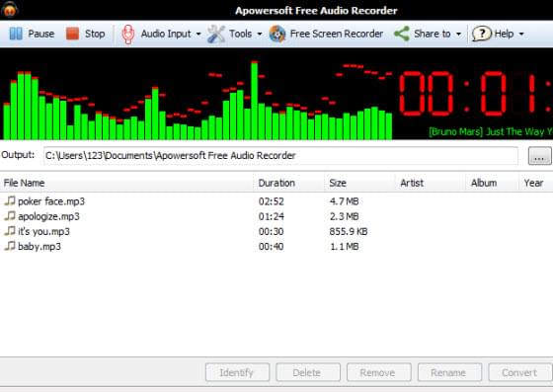Screen dimensions: 553x392
Task: Click the Help question mark bubble icon
Action: pos(482,34)
